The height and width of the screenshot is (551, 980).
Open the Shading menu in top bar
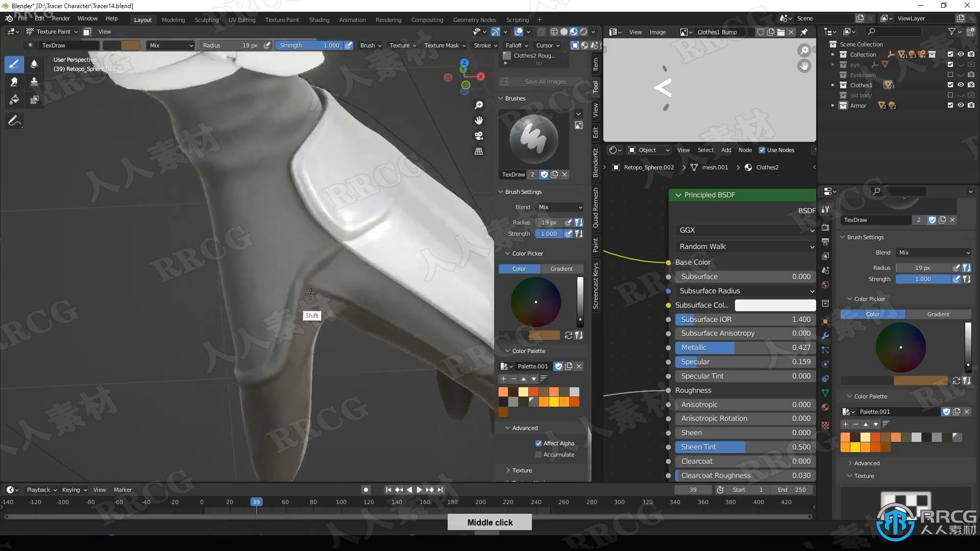point(319,18)
